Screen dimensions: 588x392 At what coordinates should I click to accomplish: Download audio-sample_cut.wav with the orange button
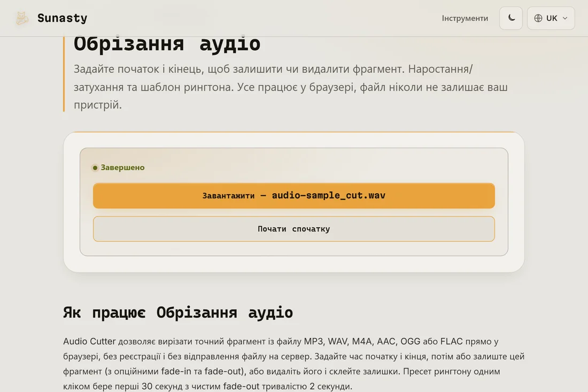pos(293,195)
